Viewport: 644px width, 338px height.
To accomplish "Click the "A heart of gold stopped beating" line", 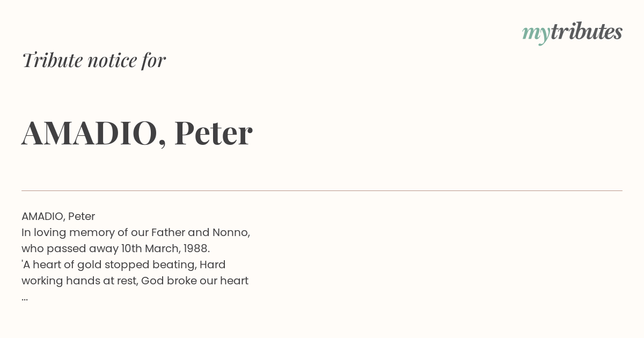I will pos(108,264).
